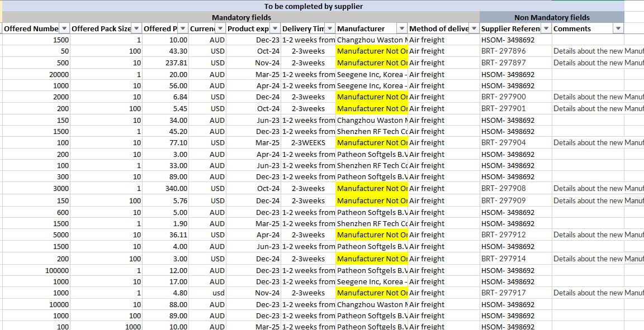This screenshot has height=330, width=644.
Task: Open the Product expiry filter dropdown
Action: click(x=275, y=28)
